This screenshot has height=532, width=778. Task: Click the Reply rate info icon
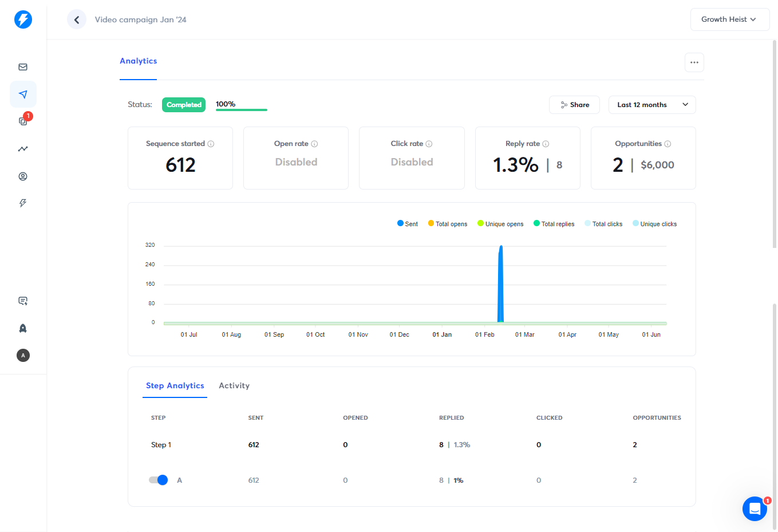click(x=546, y=144)
